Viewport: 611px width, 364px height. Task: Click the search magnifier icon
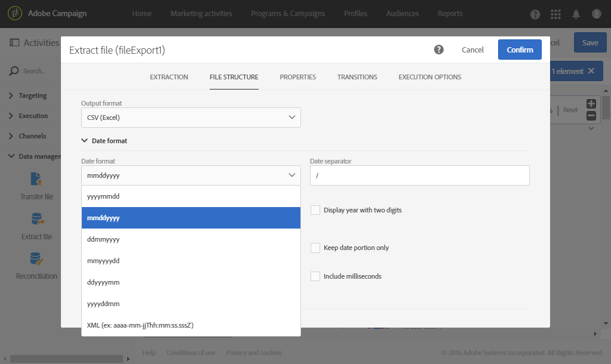click(14, 71)
